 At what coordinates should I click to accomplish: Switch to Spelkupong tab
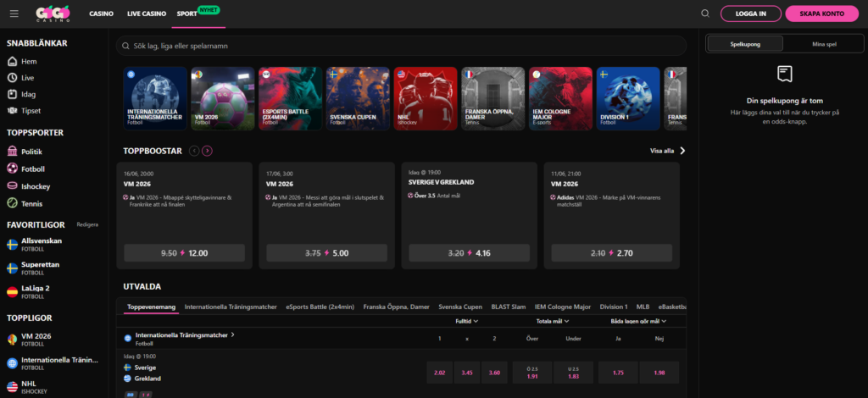point(745,44)
